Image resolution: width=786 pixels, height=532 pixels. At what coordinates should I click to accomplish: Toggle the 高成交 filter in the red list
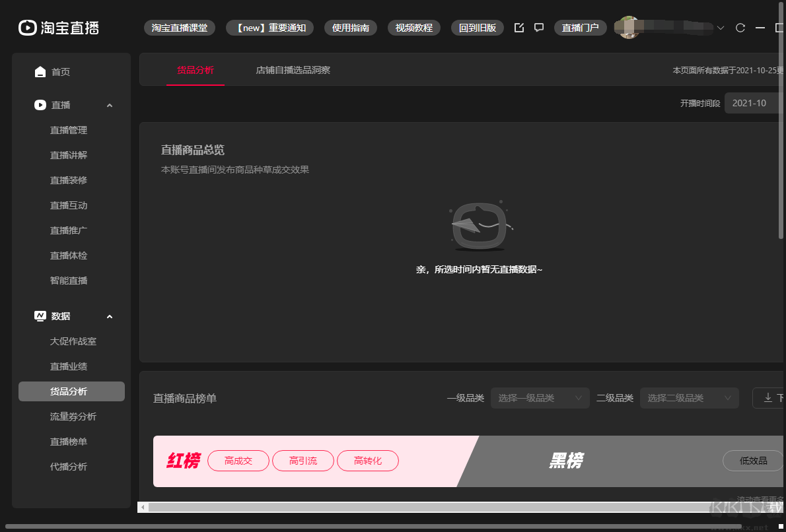coord(238,461)
